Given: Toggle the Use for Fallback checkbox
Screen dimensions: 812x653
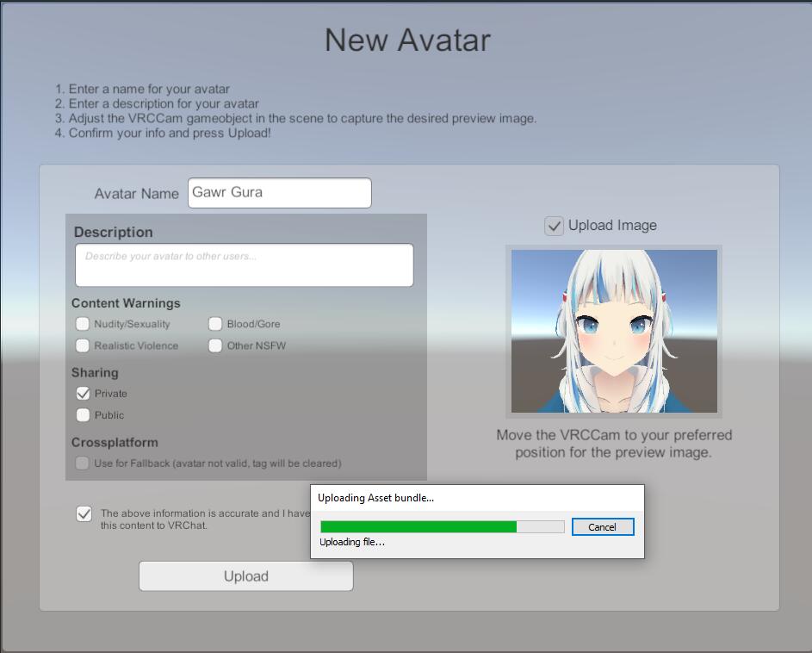Looking at the screenshot, I should point(82,463).
